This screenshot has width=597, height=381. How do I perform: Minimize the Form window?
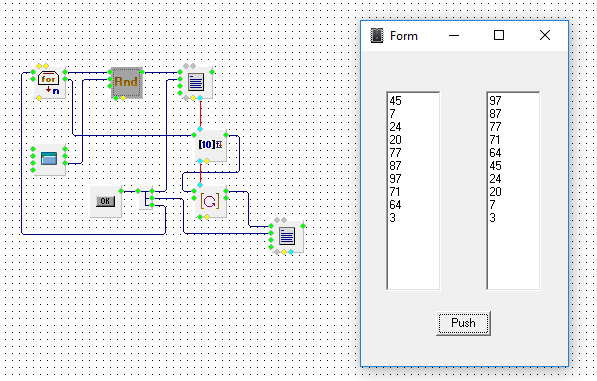point(454,35)
